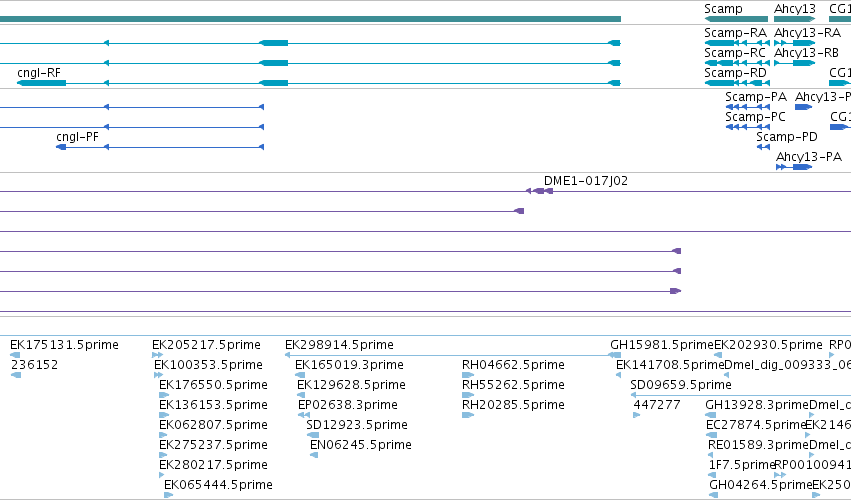Click the exon glyph beneath cngl-RF label
Screen dimensions: 851x500
tap(41, 83)
